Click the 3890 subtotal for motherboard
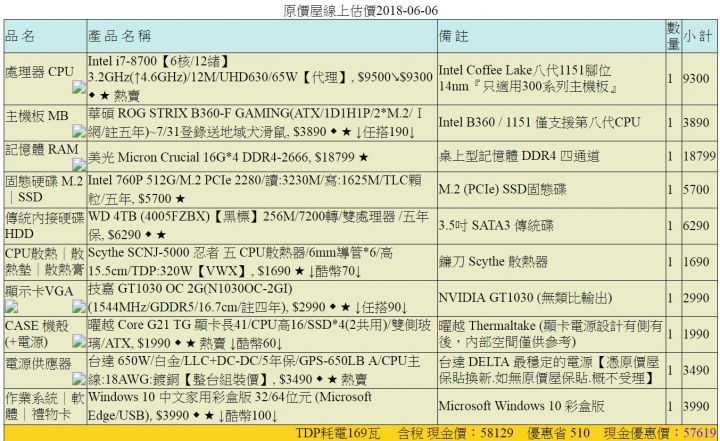720x441 pixels. click(x=696, y=123)
